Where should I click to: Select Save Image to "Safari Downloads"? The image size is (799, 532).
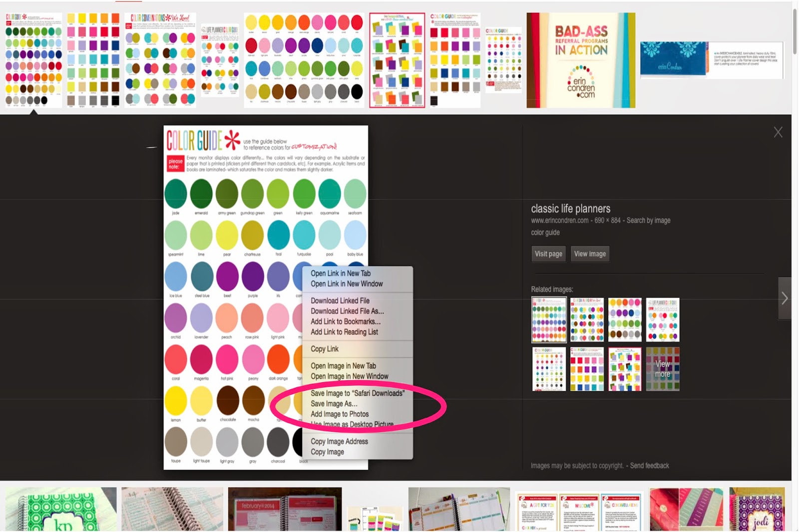tap(358, 393)
